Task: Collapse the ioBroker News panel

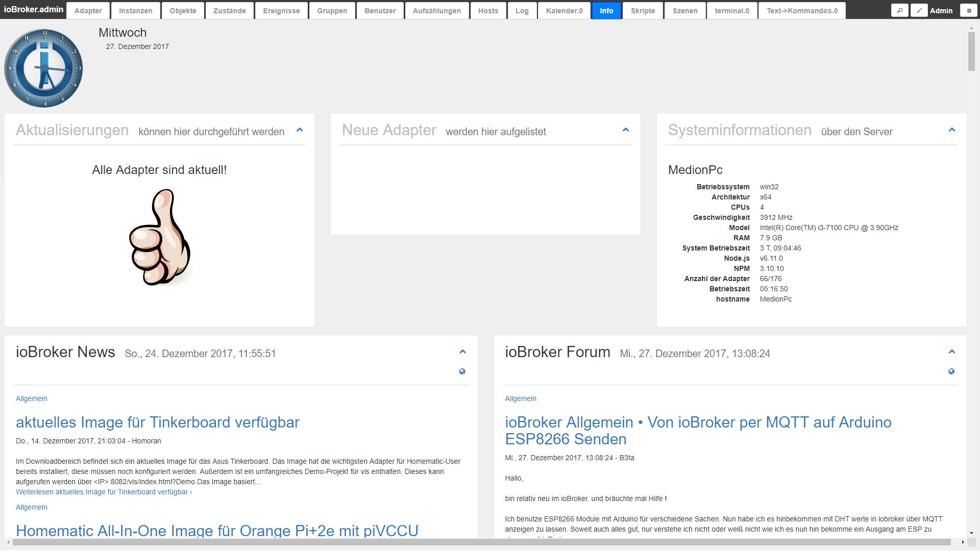Action: click(462, 352)
